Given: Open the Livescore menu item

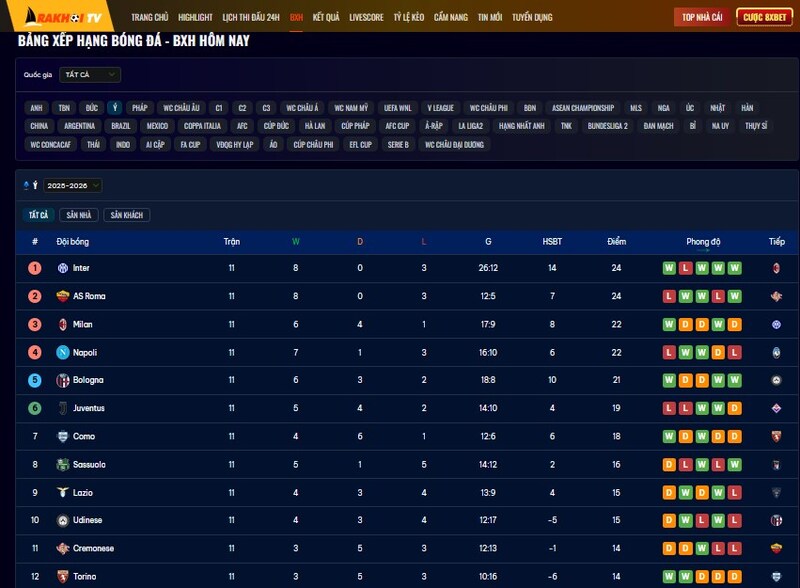Looking at the screenshot, I should click(x=366, y=18).
